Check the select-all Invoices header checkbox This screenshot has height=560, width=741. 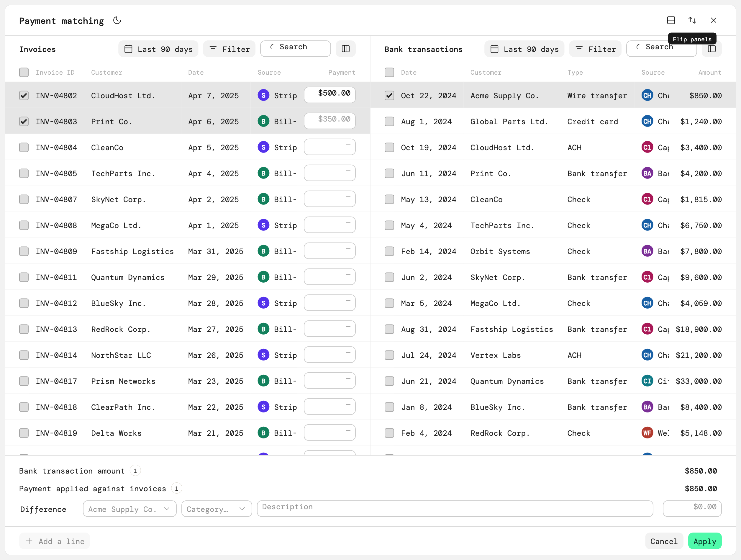pyautogui.click(x=24, y=72)
